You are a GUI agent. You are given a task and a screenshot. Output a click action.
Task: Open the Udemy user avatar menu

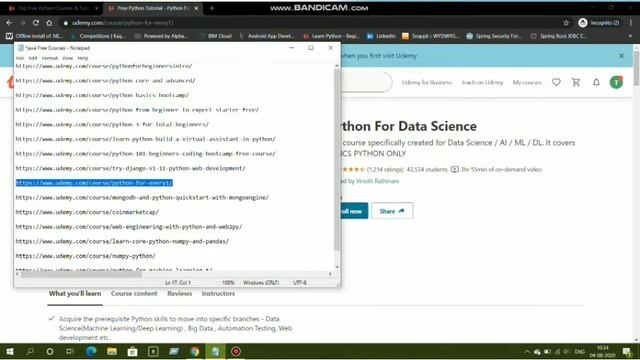pos(616,82)
